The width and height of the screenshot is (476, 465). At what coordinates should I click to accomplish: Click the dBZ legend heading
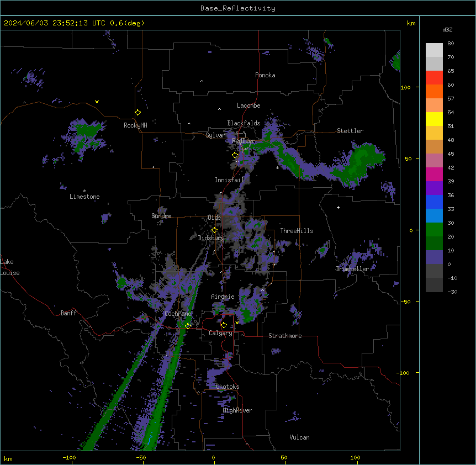[447, 29]
